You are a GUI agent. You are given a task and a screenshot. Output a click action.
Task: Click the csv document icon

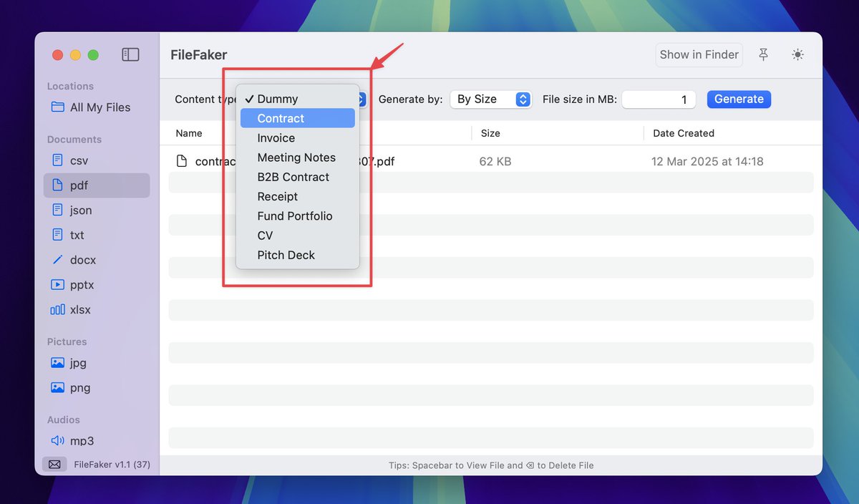coord(58,160)
